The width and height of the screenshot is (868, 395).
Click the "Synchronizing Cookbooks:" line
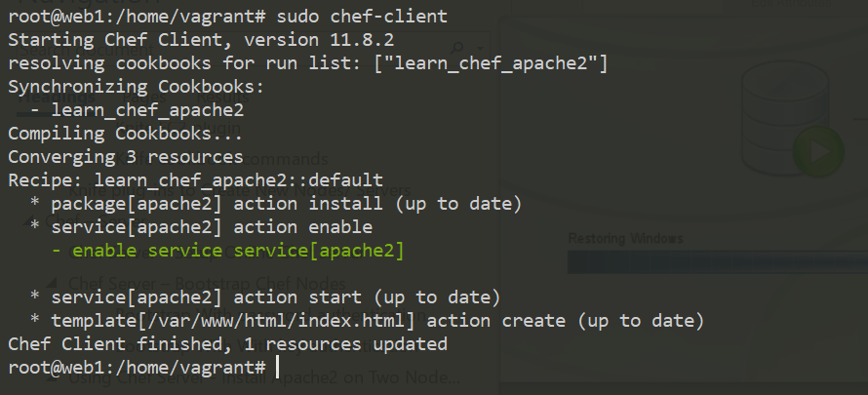tap(137, 87)
